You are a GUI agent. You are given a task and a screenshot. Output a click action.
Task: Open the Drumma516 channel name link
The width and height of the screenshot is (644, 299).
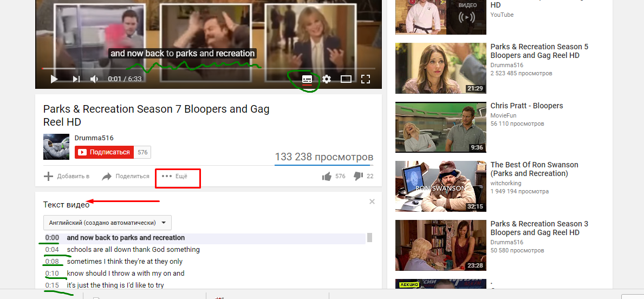tap(94, 138)
